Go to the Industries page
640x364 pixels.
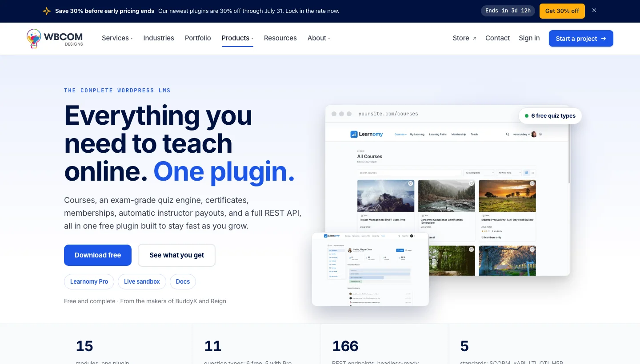159,38
